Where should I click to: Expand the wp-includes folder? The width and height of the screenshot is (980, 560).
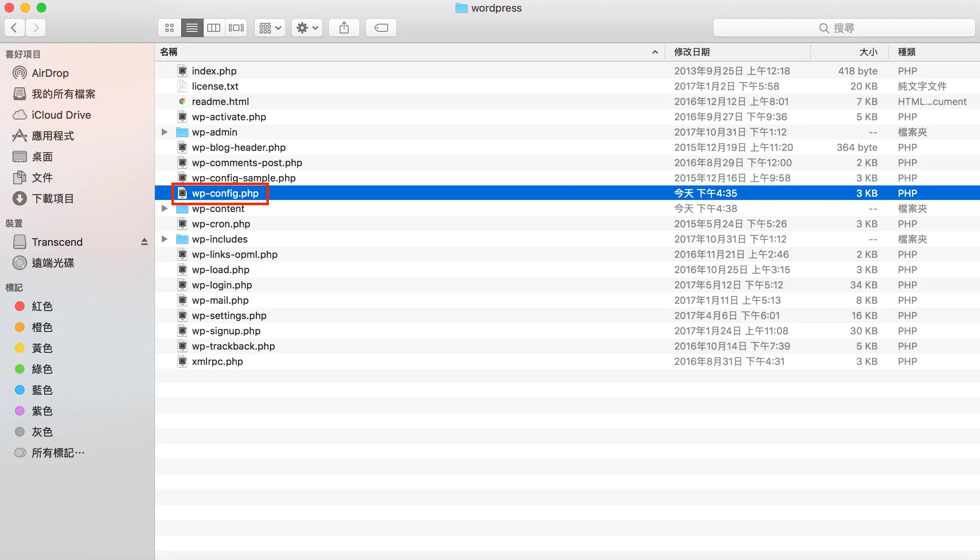[164, 239]
